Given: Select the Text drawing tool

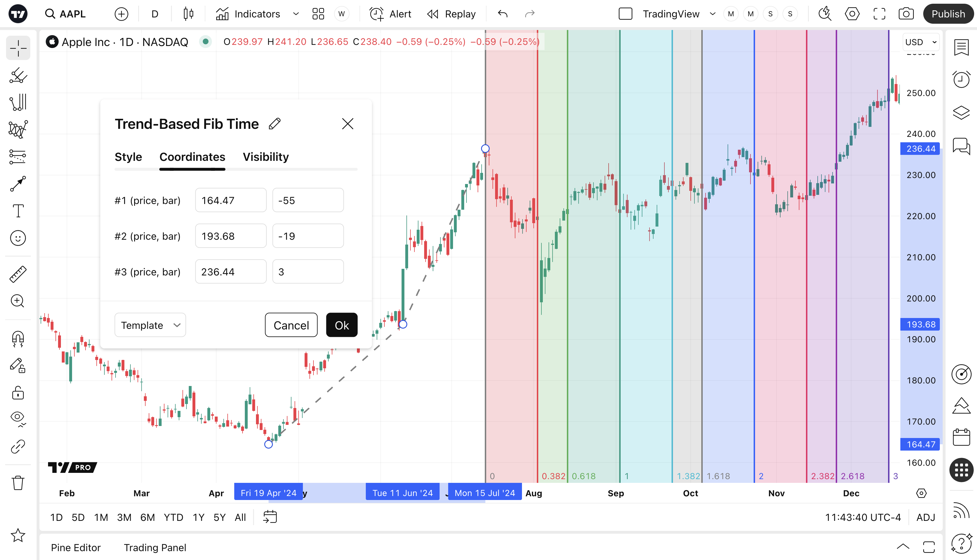Looking at the screenshot, I should [x=18, y=211].
